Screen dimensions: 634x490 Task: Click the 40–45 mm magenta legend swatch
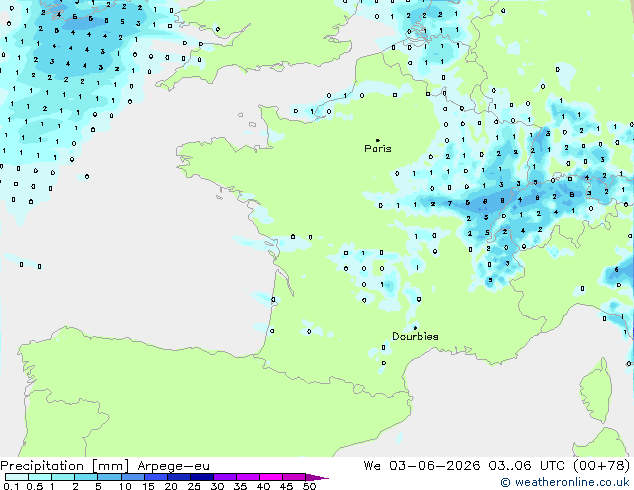point(271,477)
